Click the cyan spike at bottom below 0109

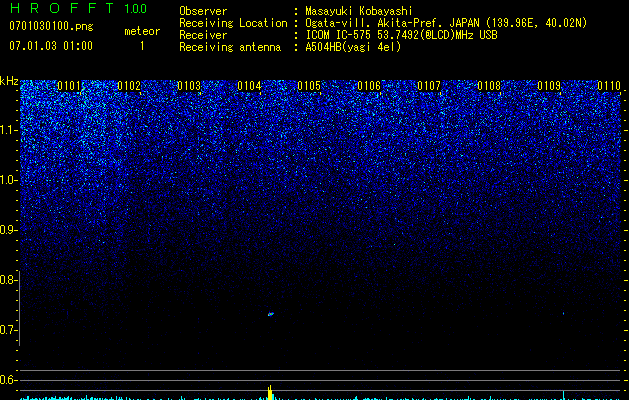click(563, 395)
